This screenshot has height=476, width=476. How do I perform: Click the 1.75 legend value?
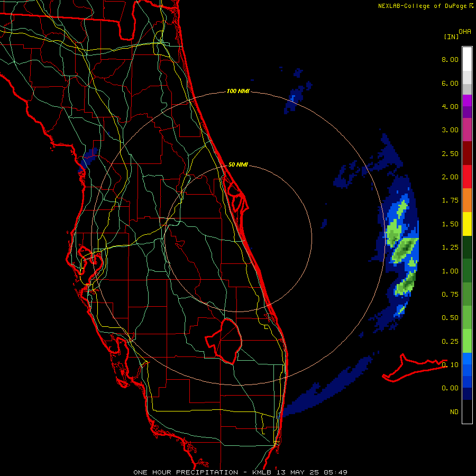coord(450,200)
